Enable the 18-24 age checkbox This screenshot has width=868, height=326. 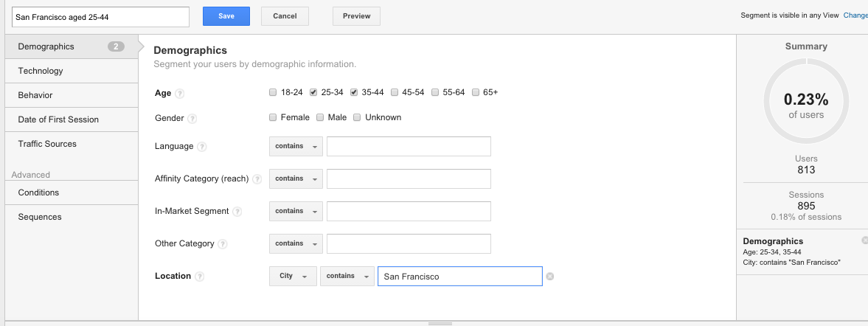tap(273, 92)
